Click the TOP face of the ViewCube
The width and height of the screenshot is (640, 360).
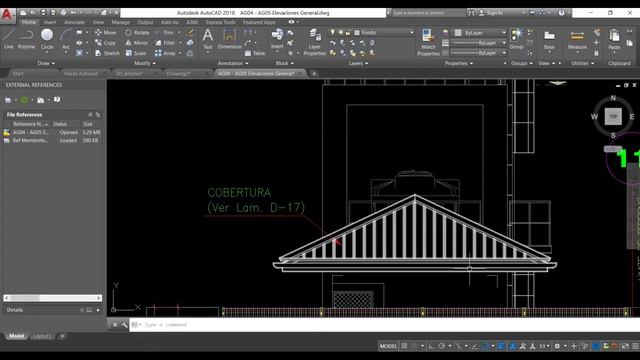tap(613, 116)
